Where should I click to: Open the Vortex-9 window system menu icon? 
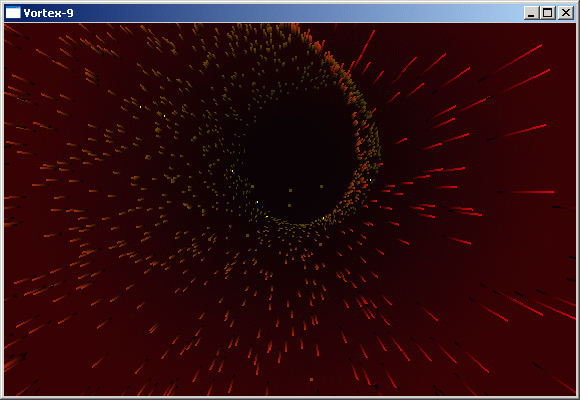click(13, 13)
